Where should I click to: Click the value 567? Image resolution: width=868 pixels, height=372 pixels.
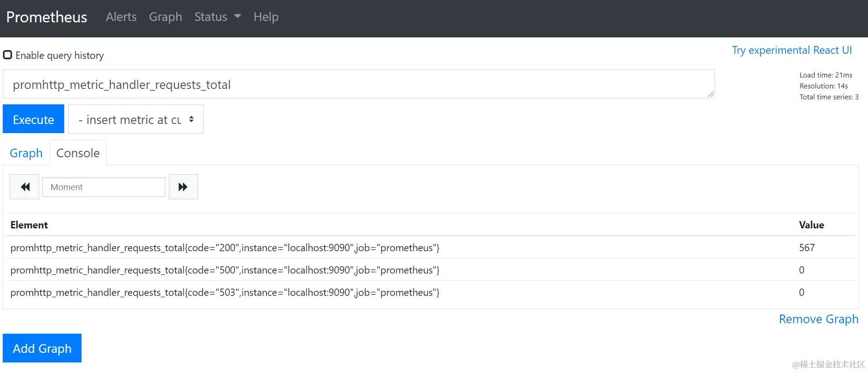[x=807, y=248]
